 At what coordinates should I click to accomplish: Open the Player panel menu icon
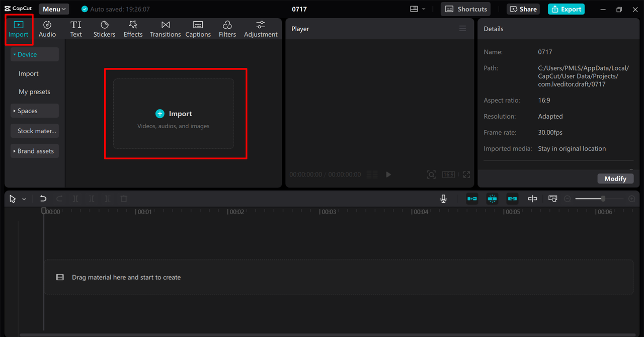click(462, 29)
